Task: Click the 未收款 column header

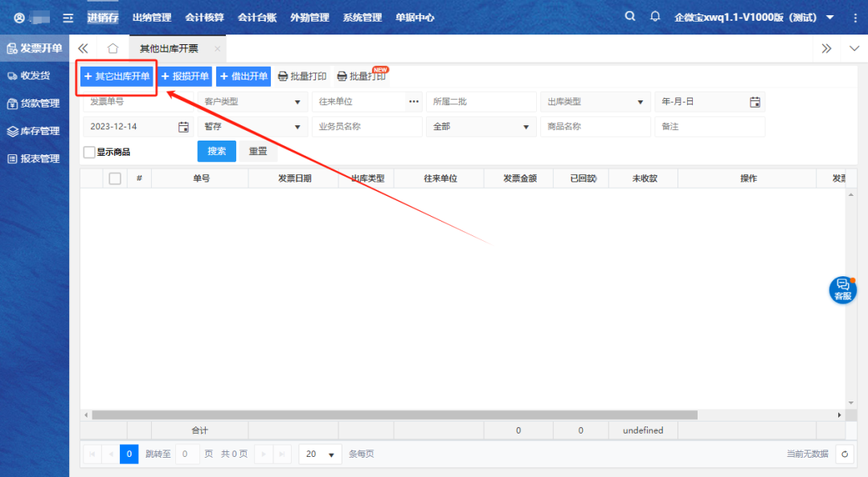Action: (x=644, y=179)
